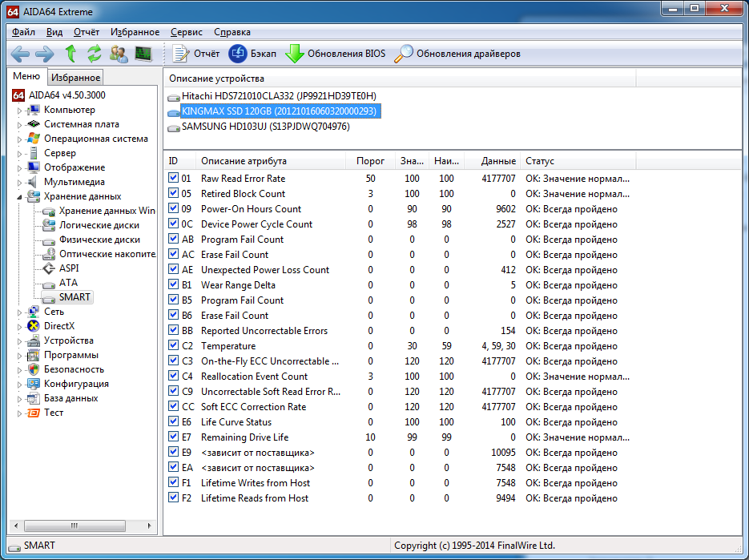Image resolution: width=749 pixels, height=560 pixels.
Task: Open the Справка menu
Action: coord(232,32)
